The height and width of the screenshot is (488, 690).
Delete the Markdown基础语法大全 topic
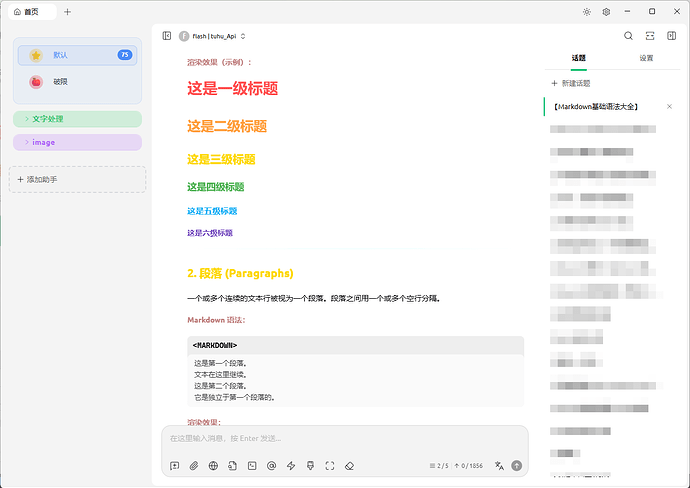tap(669, 106)
